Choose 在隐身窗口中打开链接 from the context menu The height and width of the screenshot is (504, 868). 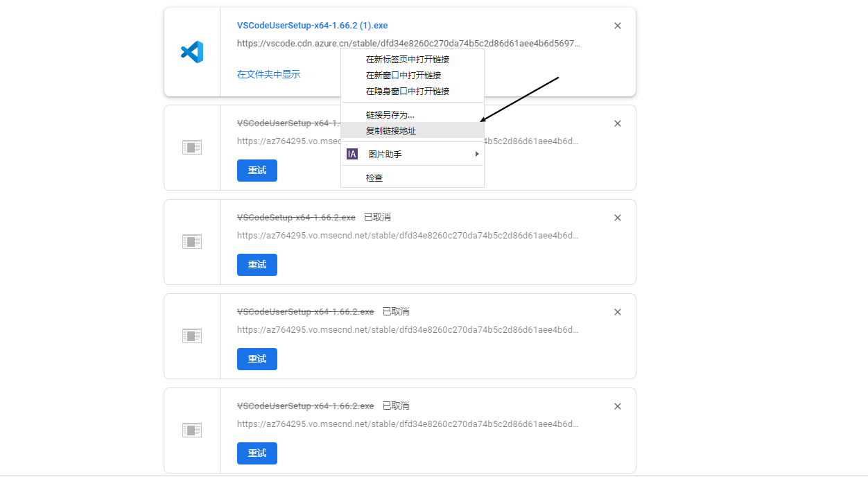413,91
